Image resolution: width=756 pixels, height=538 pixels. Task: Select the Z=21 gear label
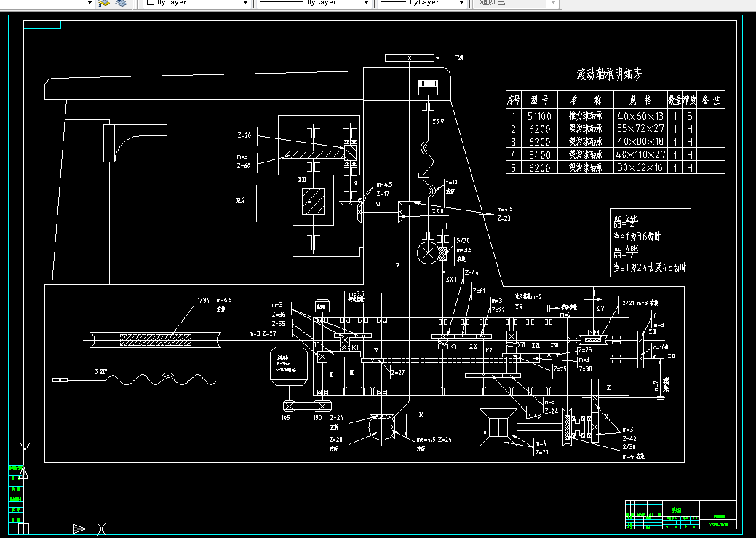[541, 452]
